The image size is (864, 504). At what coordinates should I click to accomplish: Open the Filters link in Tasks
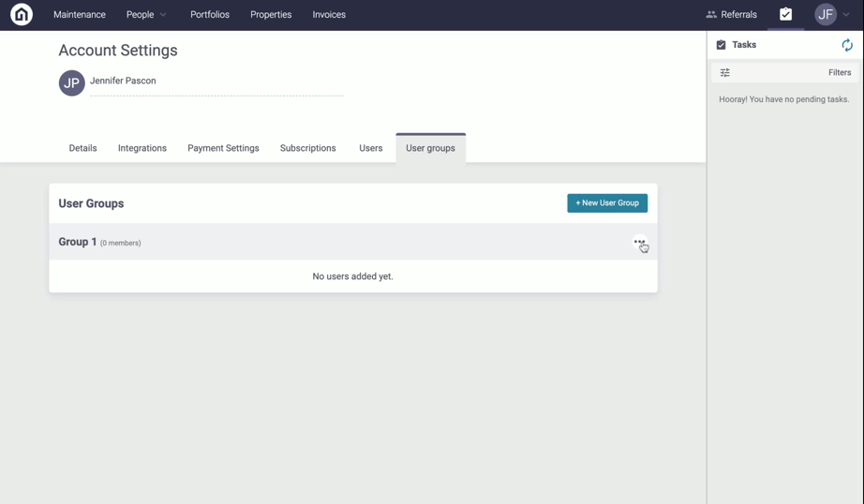[x=839, y=73]
